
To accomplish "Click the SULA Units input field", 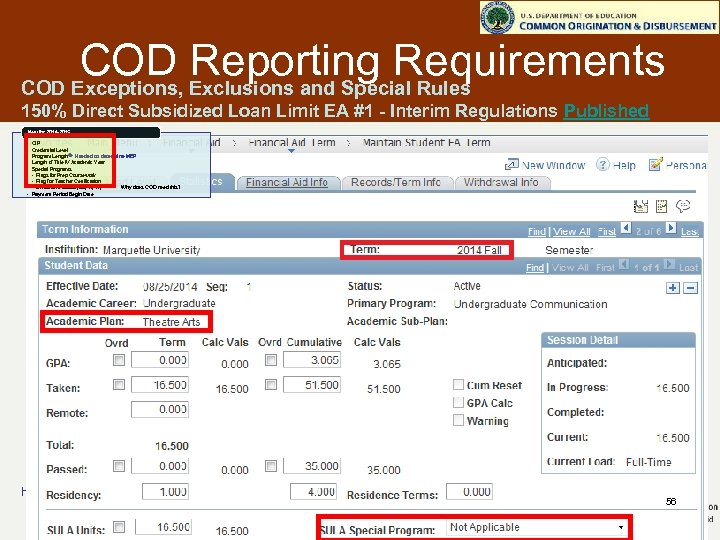I will pos(163,527).
